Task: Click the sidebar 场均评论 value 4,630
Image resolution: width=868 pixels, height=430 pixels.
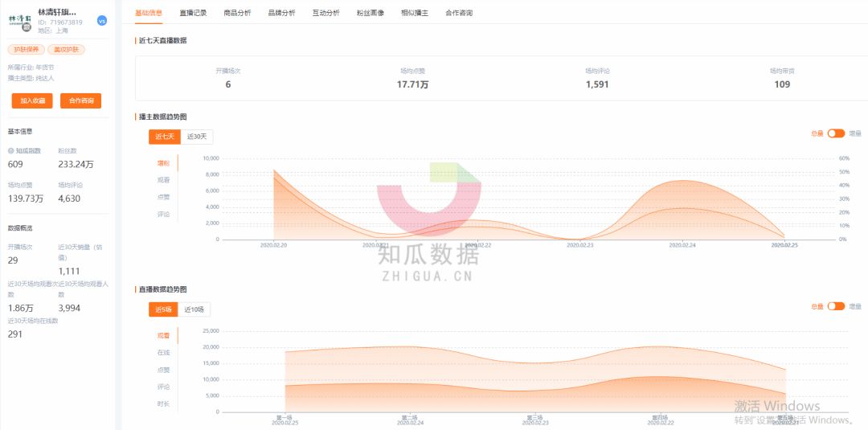Action: [x=69, y=199]
